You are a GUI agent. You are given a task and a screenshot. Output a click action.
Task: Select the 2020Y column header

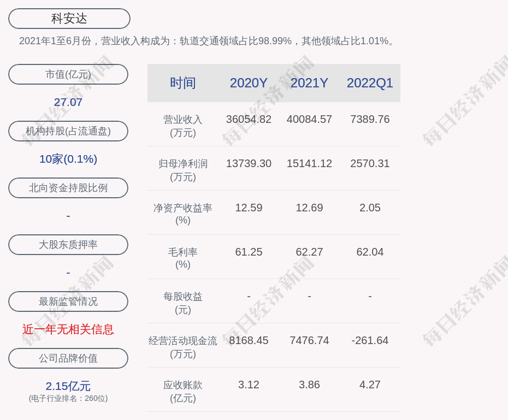pyautogui.click(x=249, y=83)
